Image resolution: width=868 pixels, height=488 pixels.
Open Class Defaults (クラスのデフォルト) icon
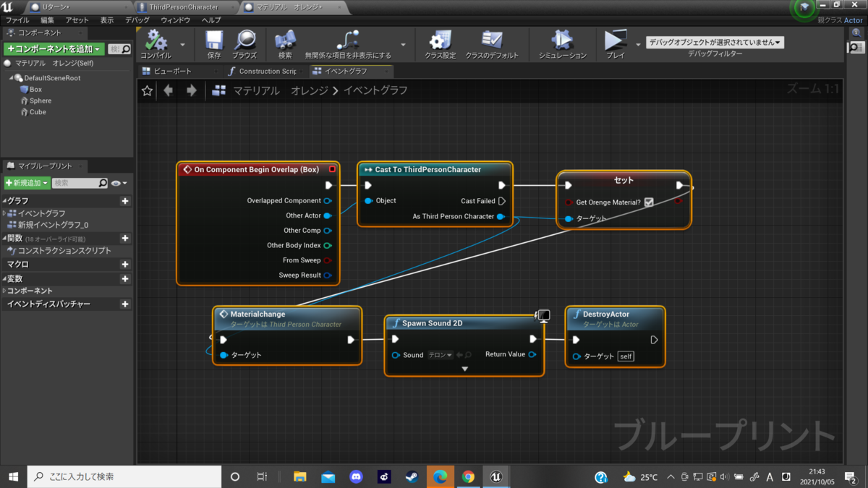[492, 40]
